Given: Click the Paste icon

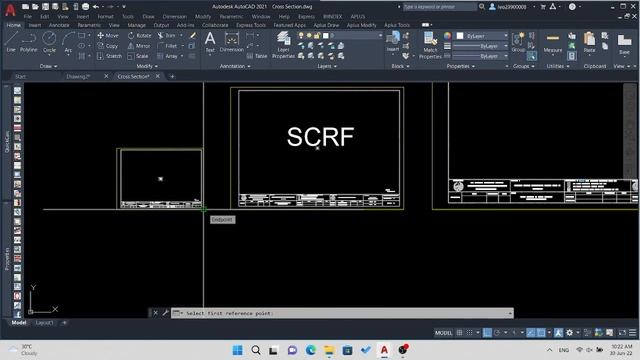Looking at the screenshot, I should coord(589,43).
